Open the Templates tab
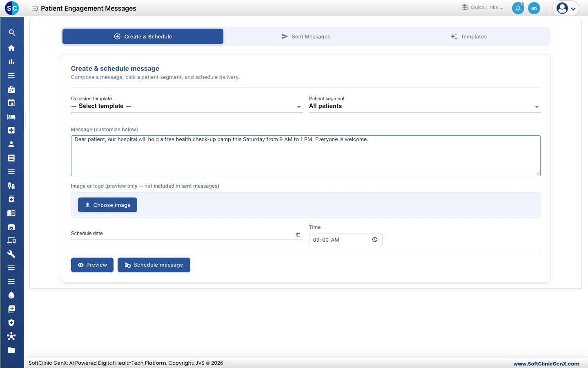Screen dimensions: 588x368 coord(469,36)
